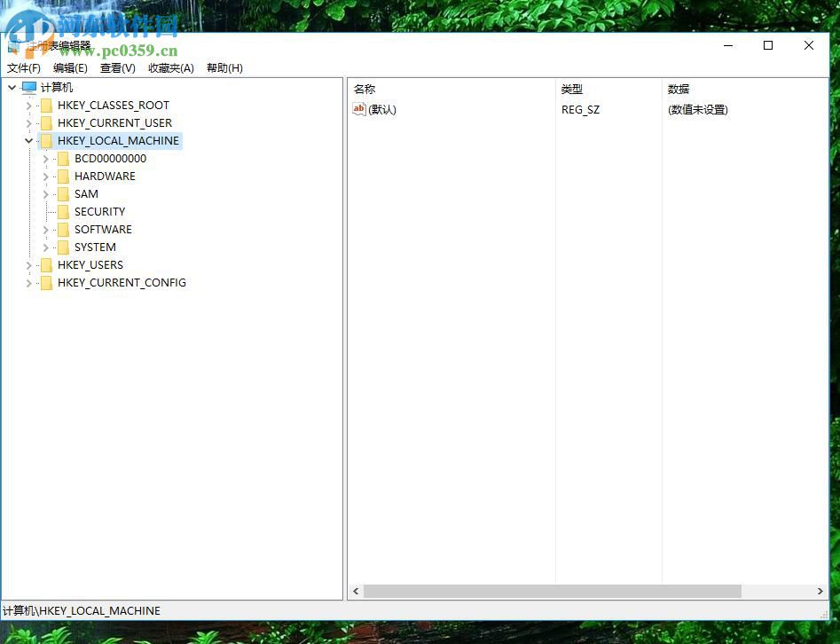The height and width of the screenshot is (644, 840).
Task: Click the SECURITY folder icon
Action: 63,212
